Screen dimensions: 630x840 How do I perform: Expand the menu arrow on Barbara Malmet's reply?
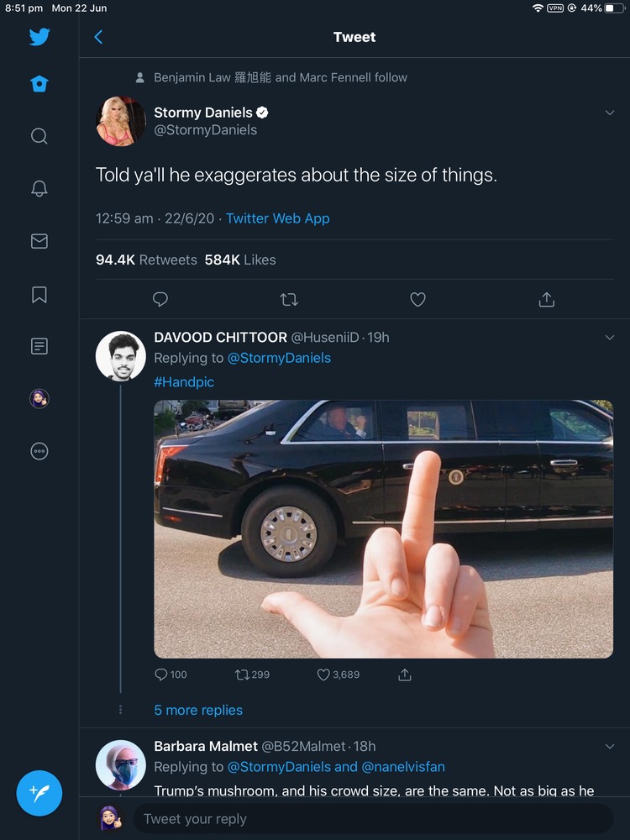610,746
